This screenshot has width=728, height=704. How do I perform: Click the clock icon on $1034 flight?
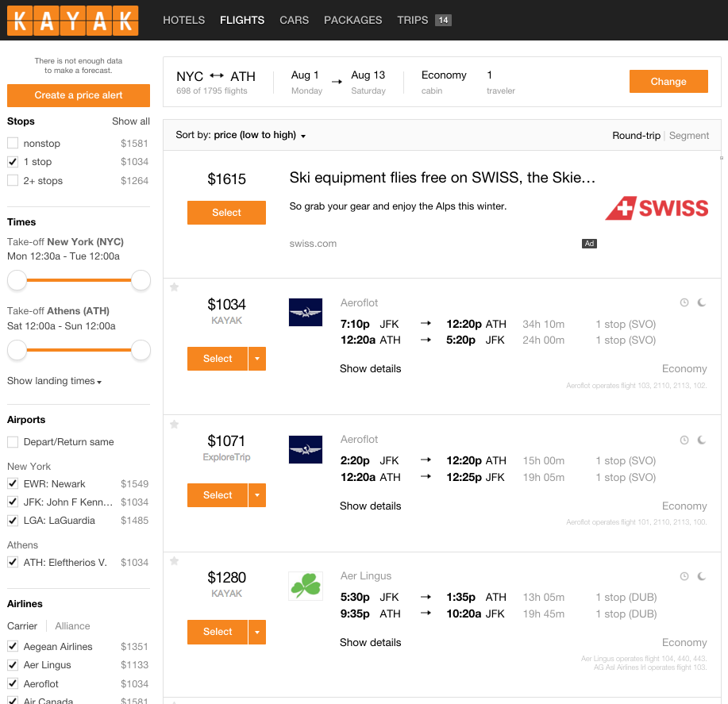click(x=684, y=303)
